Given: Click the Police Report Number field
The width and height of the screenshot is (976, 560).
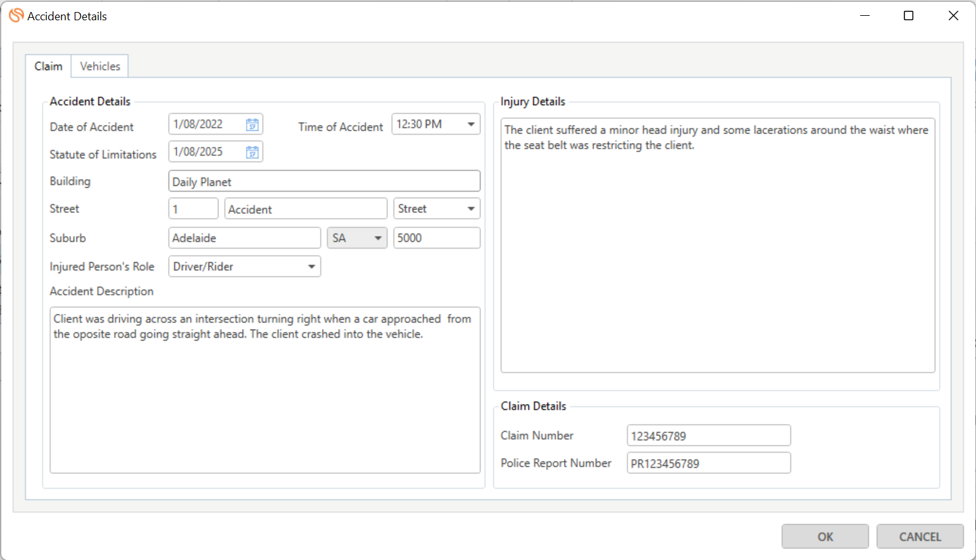Looking at the screenshot, I should (x=709, y=463).
